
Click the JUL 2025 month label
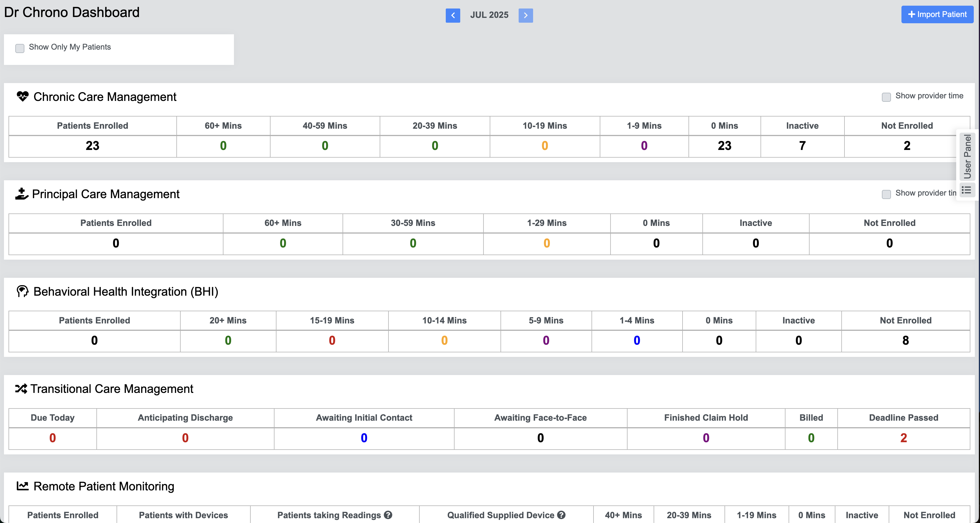pyautogui.click(x=489, y=15)
